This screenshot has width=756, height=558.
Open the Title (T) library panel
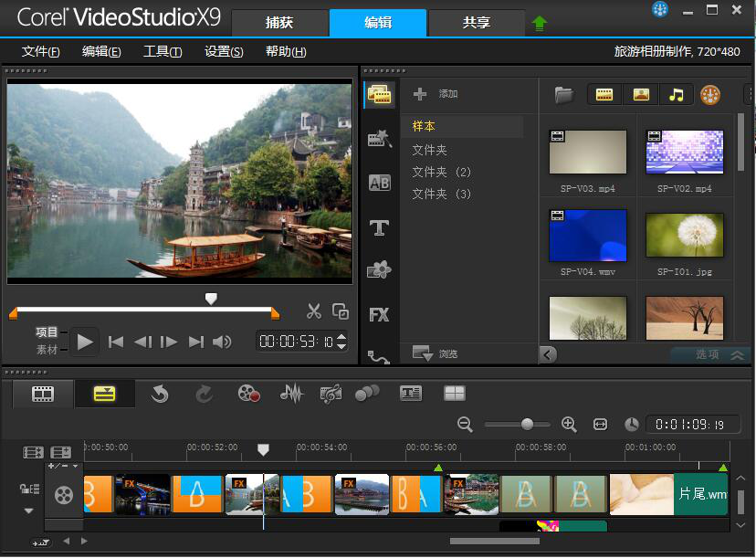379,227
